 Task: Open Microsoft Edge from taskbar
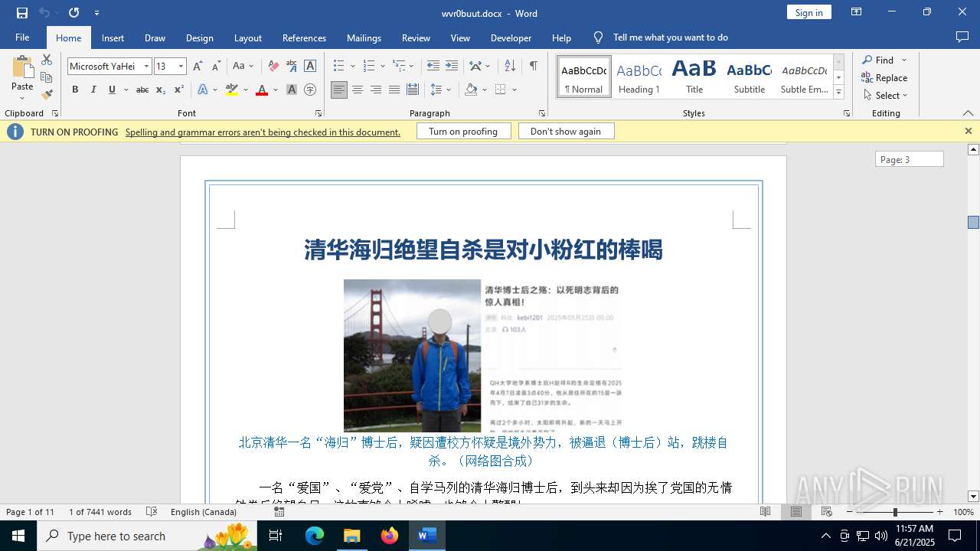pyautogui.click(x=315, y=536)
